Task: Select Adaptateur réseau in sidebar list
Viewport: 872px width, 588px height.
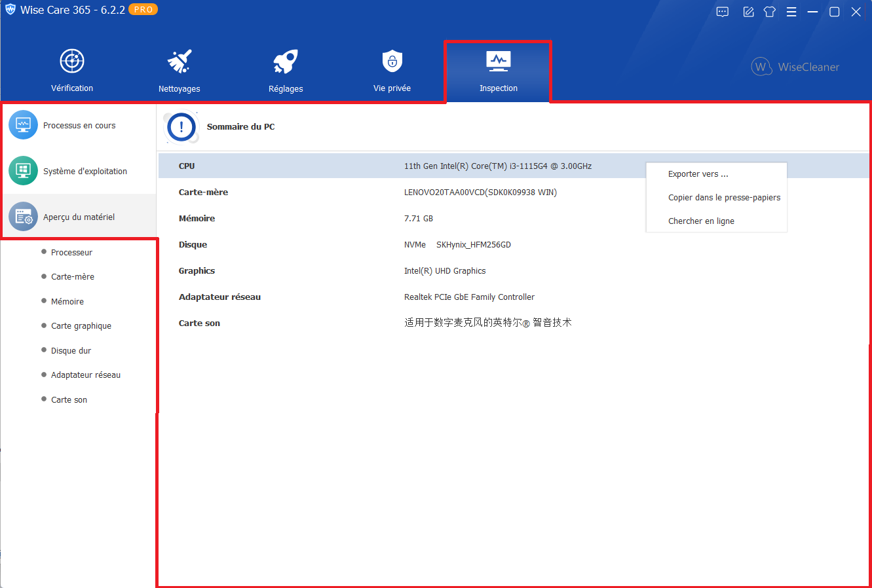Action: click(x=86, y=375)
